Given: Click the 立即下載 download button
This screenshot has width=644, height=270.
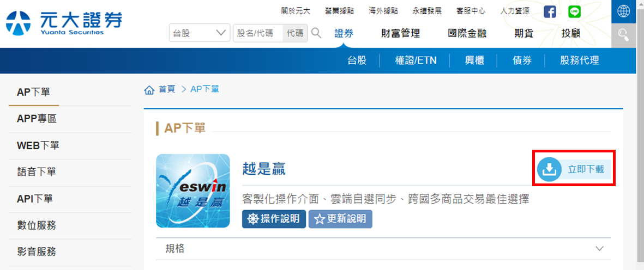Looking at the screenshot, I should pos(574,169).
